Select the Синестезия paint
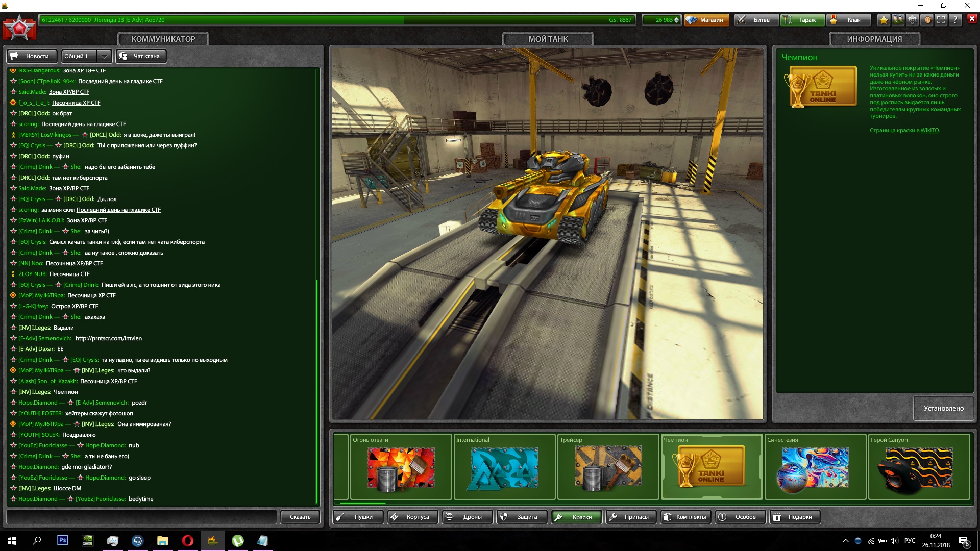980x551 pixels. (815, 466)
